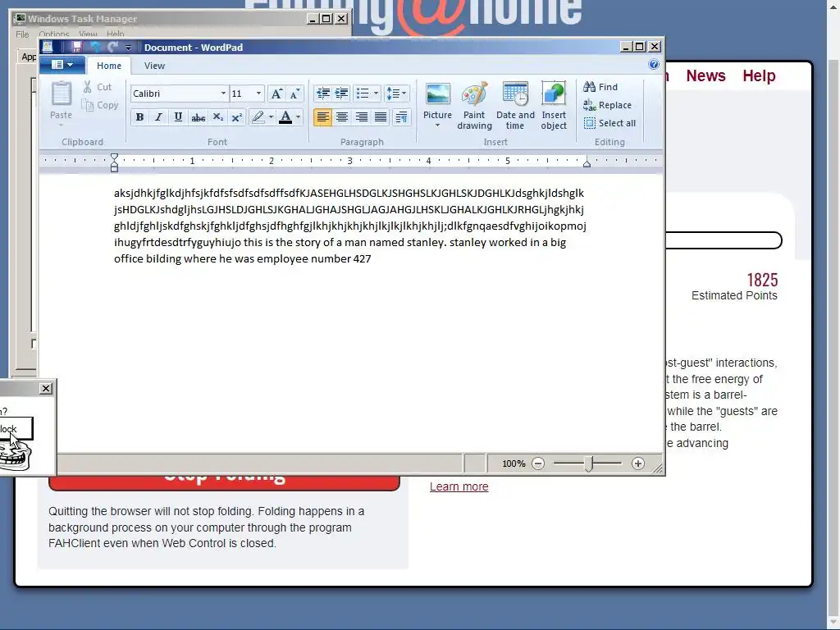Click the red Stop Folding button
The image size is (840, 630).
[224, 482]
